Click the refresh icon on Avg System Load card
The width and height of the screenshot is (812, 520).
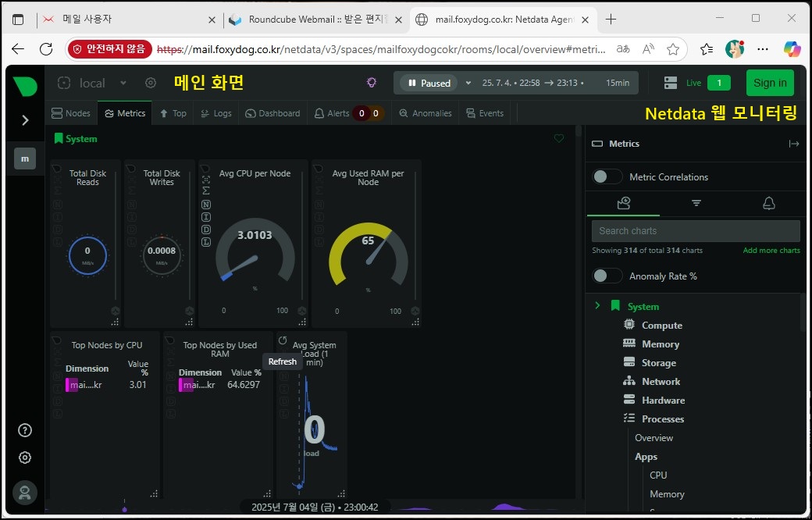click(282, 340)
